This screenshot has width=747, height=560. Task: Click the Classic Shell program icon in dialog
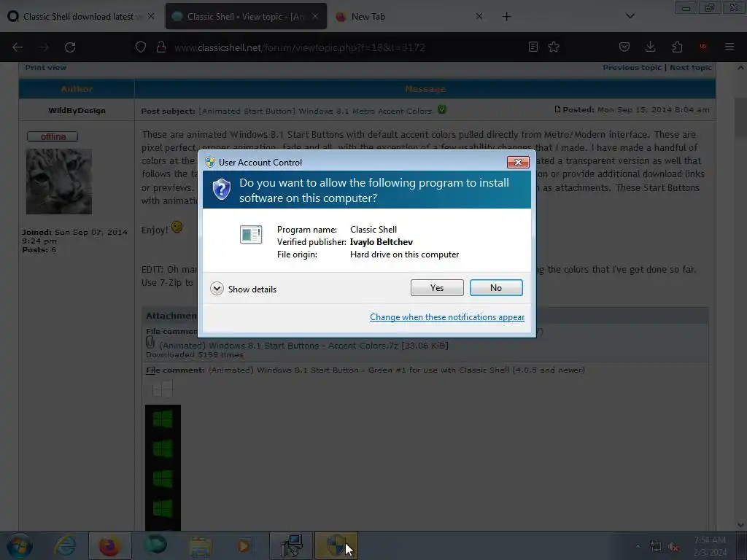[251, 234]
